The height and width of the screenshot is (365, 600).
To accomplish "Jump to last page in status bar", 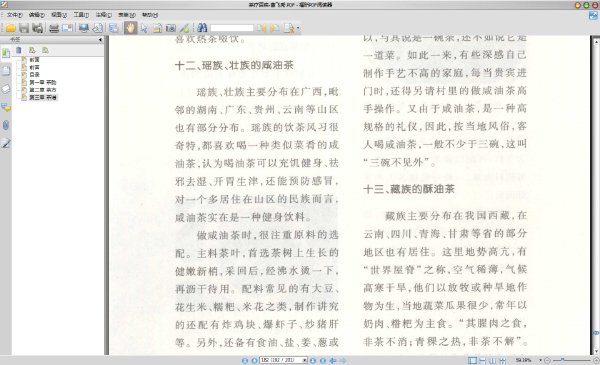I will (x=323, y=360).
